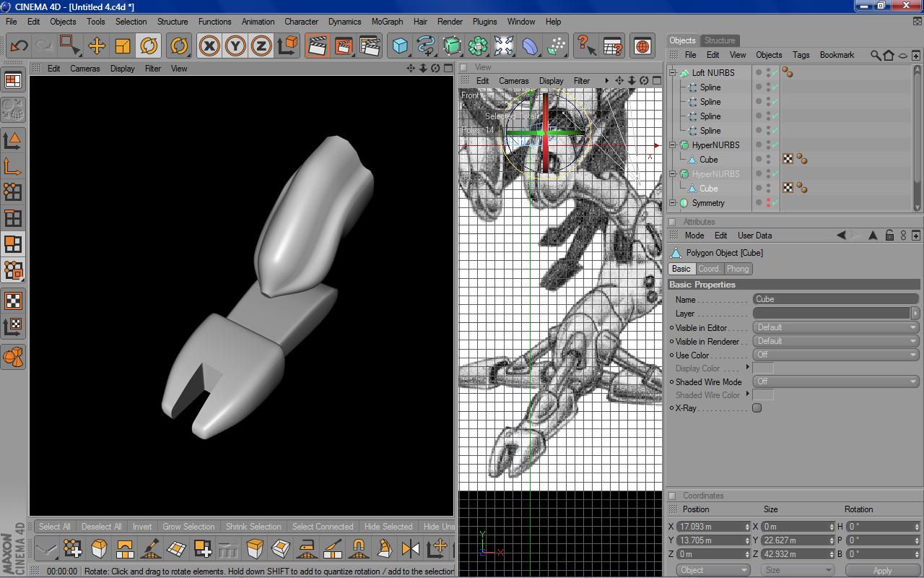Viewport: 924px width, 578px height.
Task: Collapse the first HyperNURBS node
Action: (x=673, y=145)
